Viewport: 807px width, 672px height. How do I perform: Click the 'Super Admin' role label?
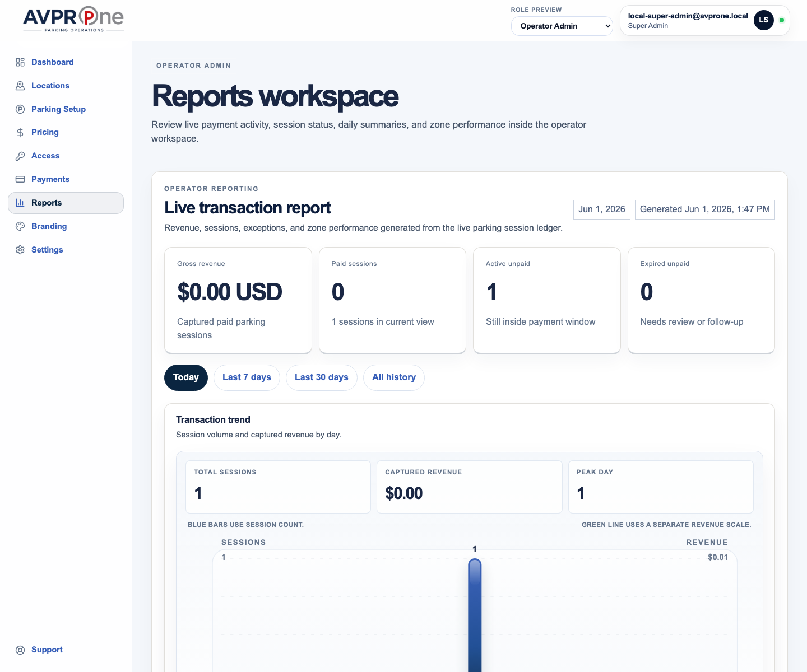coord(648,26)
